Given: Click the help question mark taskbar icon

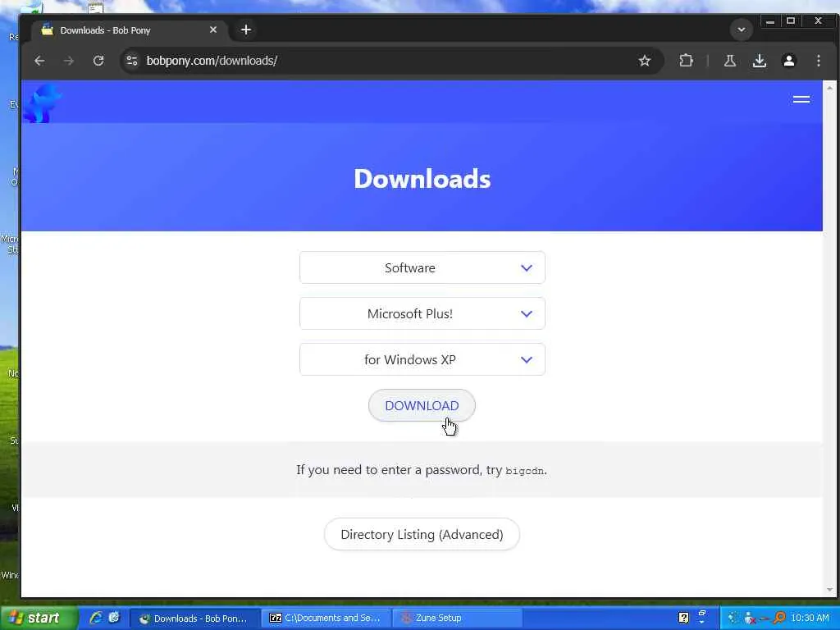Looking at the screenshot, I should (x=683, y=619).
